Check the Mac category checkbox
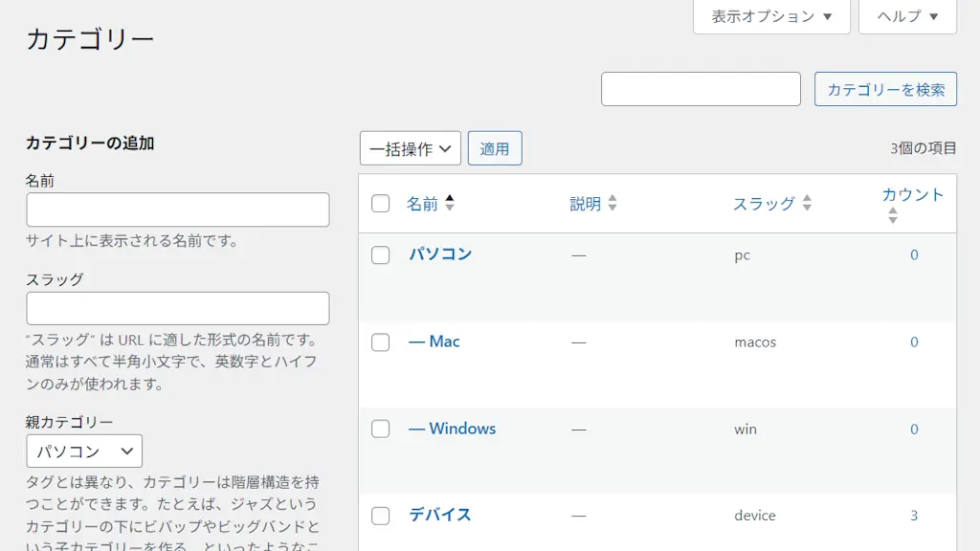 pyautogui.click(x=380, y=342)
